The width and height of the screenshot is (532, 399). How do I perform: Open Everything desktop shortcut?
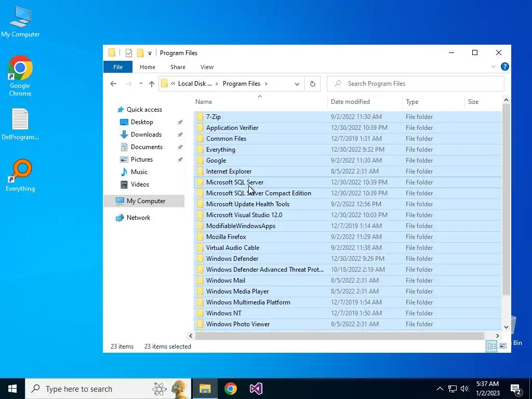pos(20,176)
